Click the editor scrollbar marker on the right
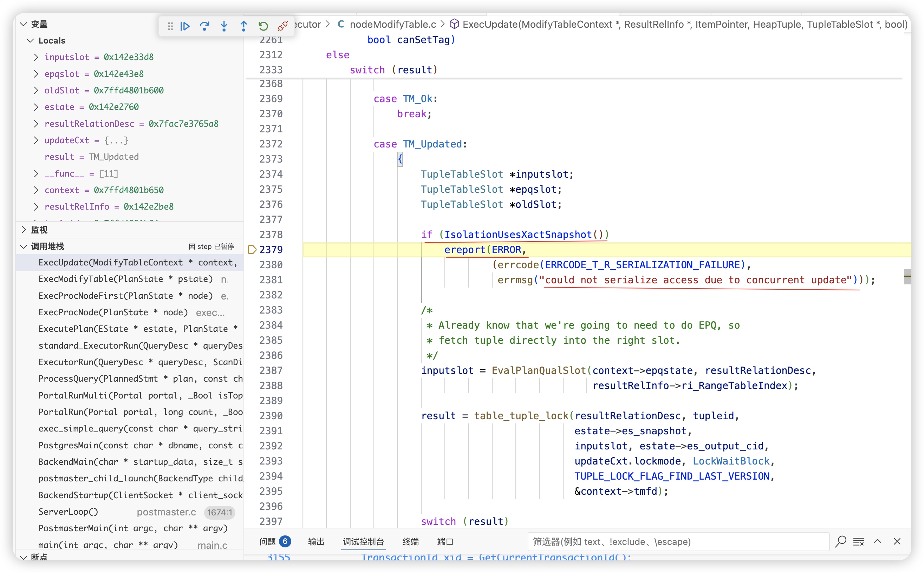The image size is (924, 573). tap(907, 276)
